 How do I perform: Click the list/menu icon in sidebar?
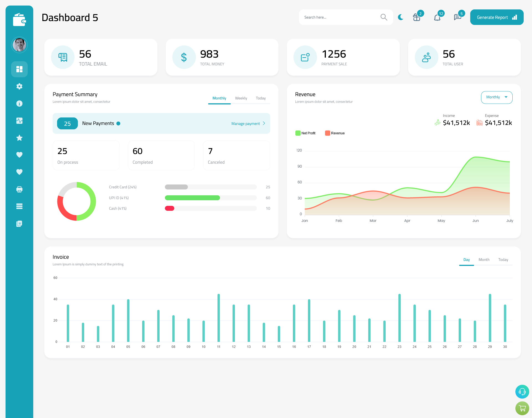19,206
